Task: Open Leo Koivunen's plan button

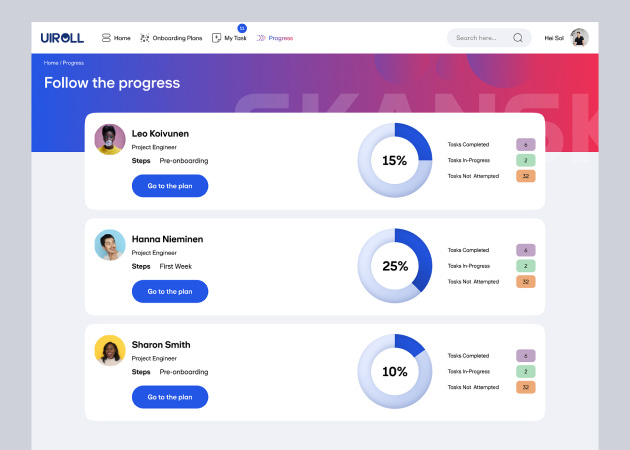Action: tap(170, 186)
